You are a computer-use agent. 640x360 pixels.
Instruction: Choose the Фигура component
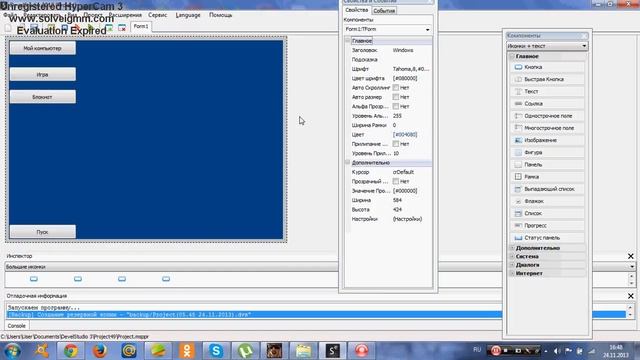[547, 152]
